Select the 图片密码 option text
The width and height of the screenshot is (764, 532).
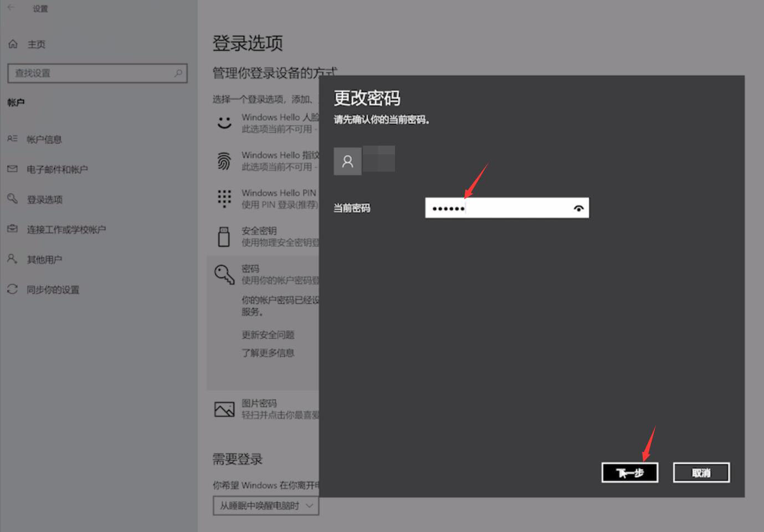click(x=259, y=404)
